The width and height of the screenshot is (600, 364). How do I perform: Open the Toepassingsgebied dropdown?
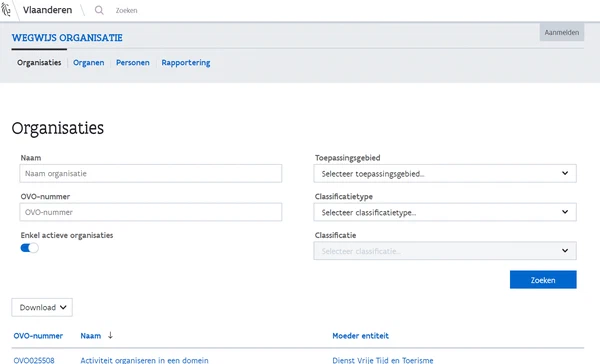point(445,173)
